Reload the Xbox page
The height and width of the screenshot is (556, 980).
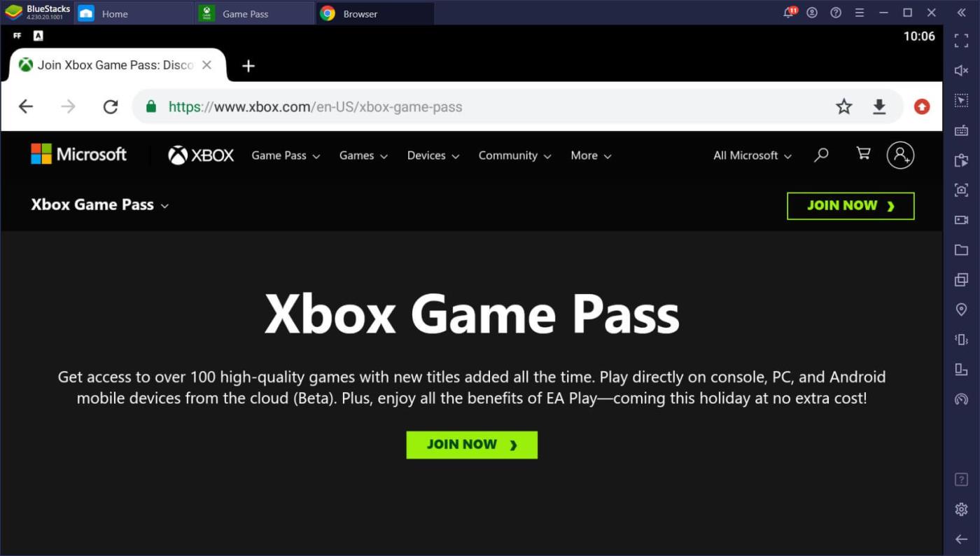111,106
